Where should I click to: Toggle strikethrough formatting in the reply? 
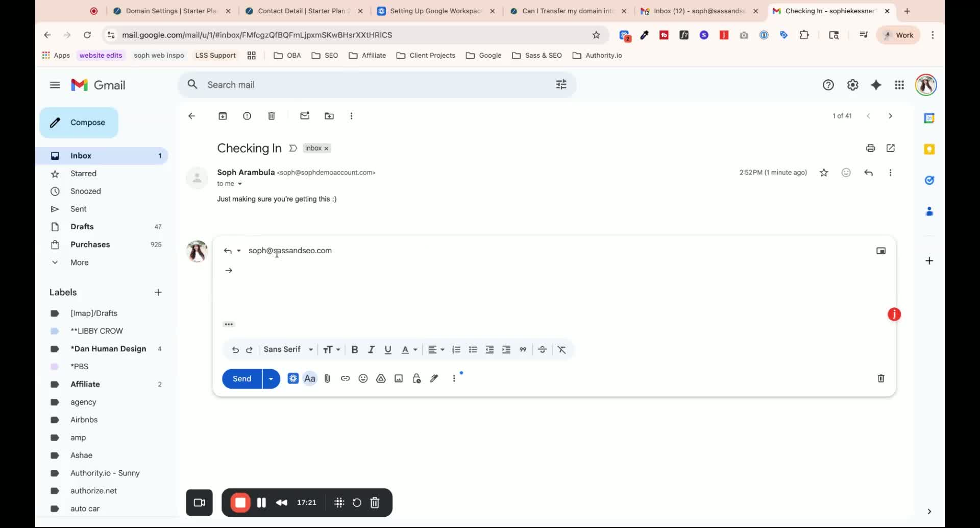pos(542,350)
